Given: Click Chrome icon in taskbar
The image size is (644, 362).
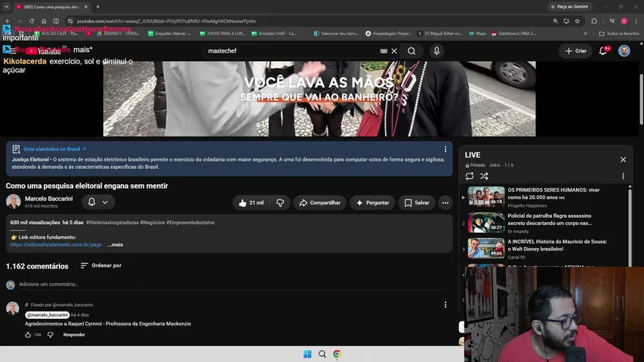Looking at the screenshot, I should (337, 354).
